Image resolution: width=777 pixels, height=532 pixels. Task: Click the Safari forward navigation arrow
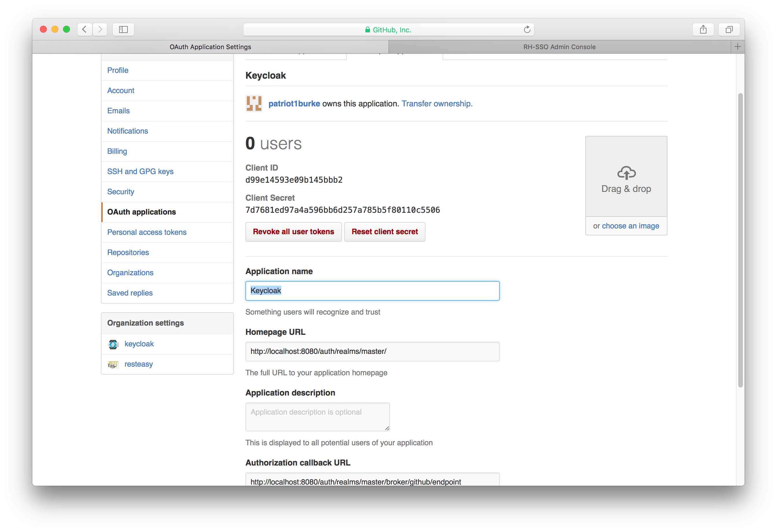[x=100, y=29]
